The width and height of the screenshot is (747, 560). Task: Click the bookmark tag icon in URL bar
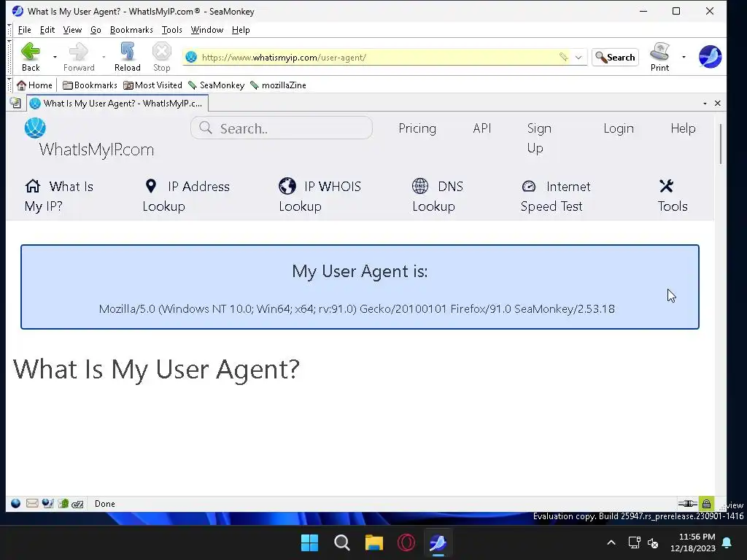click(564, 57)
